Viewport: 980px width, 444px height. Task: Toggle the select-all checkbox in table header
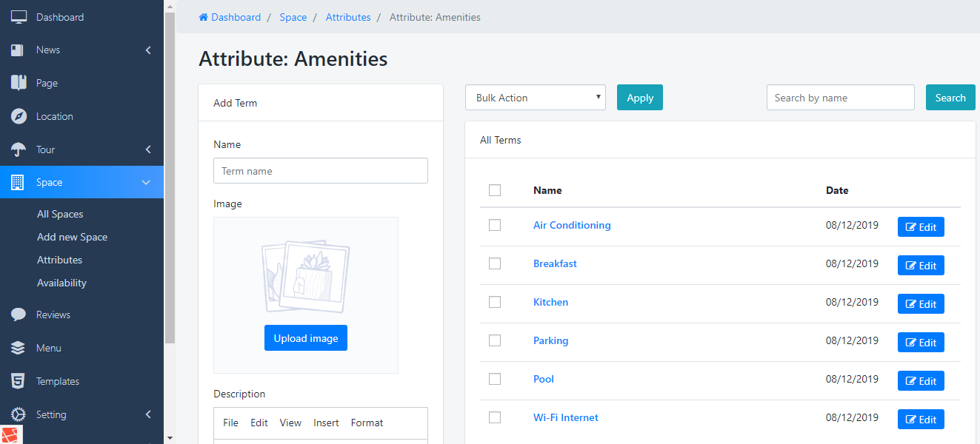coord(495,190)
